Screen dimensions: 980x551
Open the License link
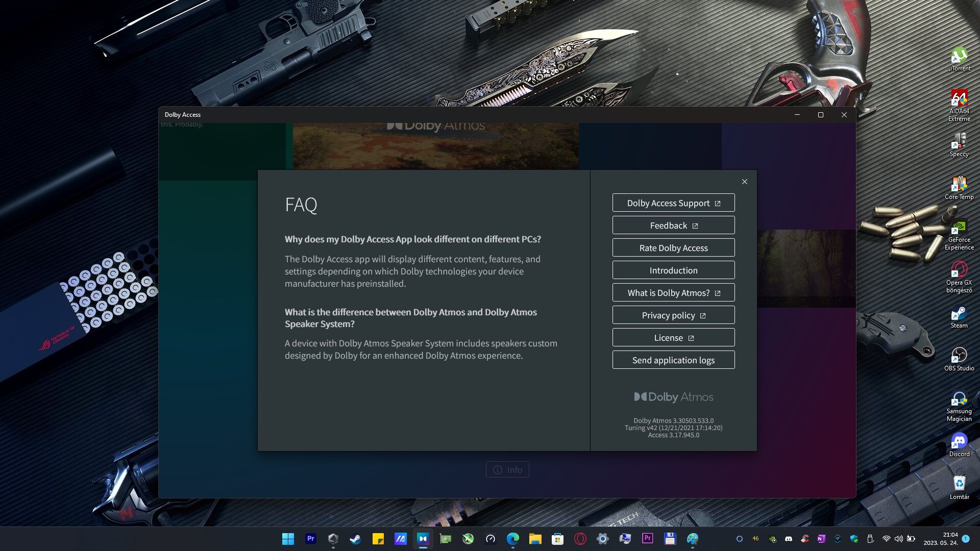[673, 338]
